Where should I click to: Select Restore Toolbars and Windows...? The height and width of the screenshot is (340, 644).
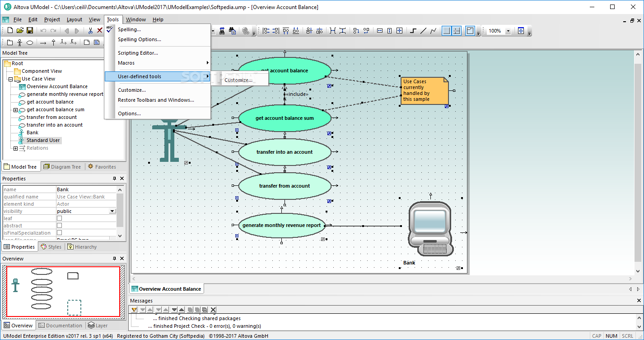157,100
